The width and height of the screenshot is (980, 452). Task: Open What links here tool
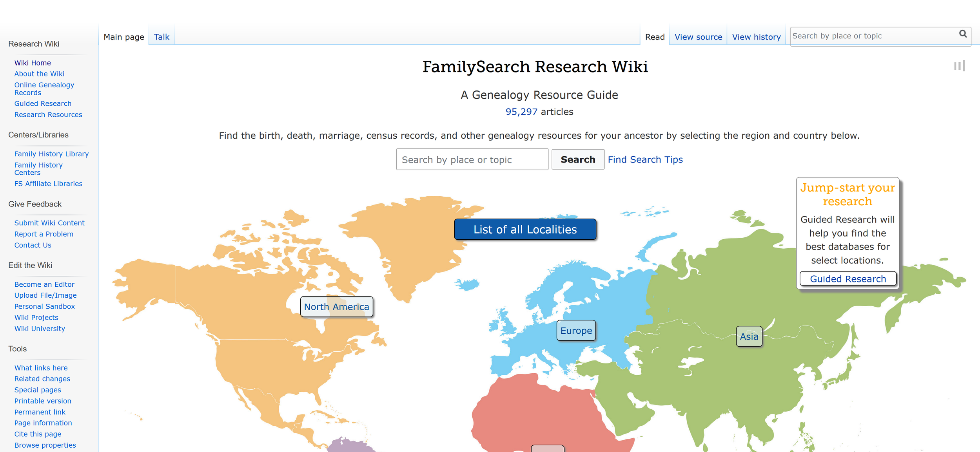point(41,368)
